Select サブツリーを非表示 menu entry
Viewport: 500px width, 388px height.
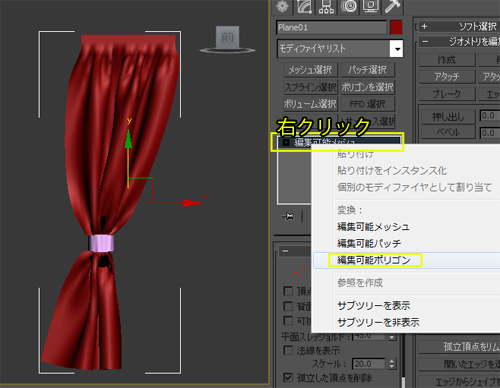point(378,322)
